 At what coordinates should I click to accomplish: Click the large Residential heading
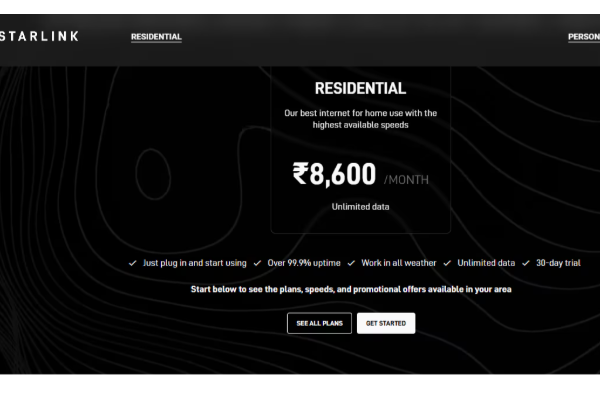[360, 89]
